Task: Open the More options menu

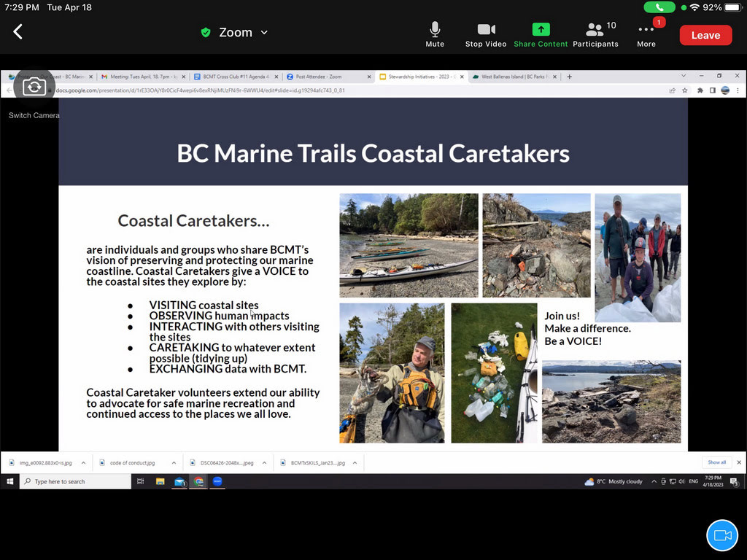Action: point(646,34)
